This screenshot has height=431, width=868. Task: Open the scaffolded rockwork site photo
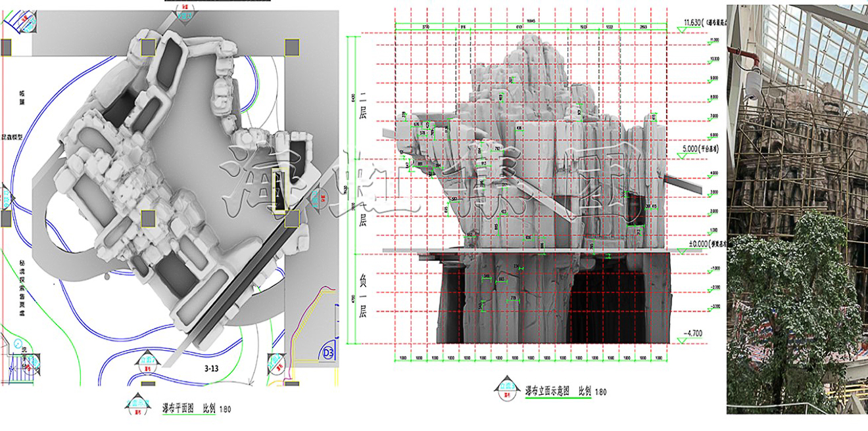click(797, 209)
